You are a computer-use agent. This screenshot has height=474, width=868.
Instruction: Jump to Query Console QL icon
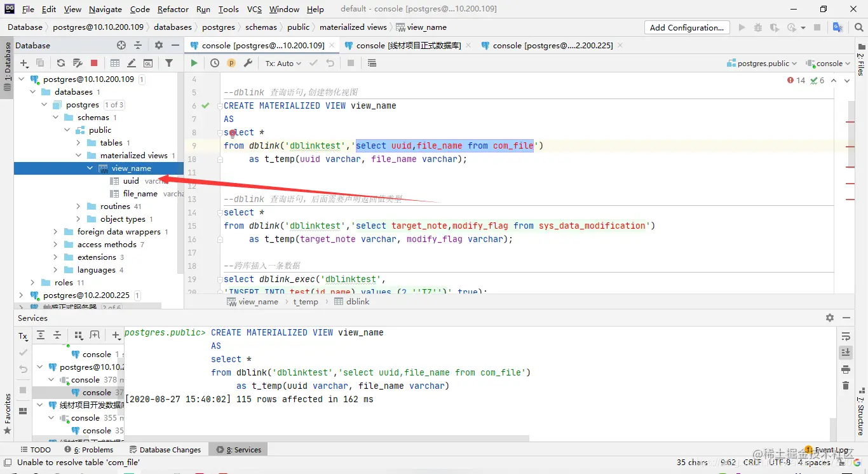tap(148, 63)
